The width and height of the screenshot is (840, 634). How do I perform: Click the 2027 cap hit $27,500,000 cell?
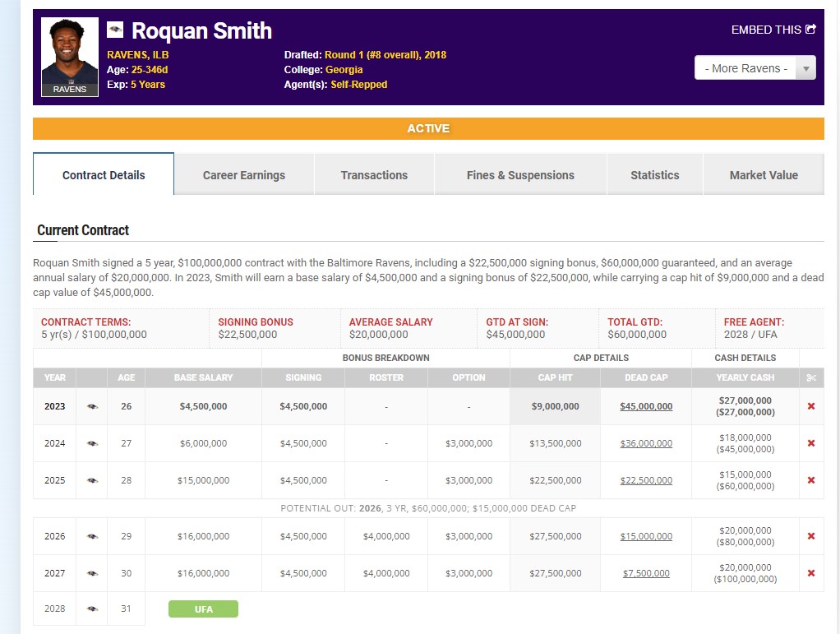(x=555, y=573)
